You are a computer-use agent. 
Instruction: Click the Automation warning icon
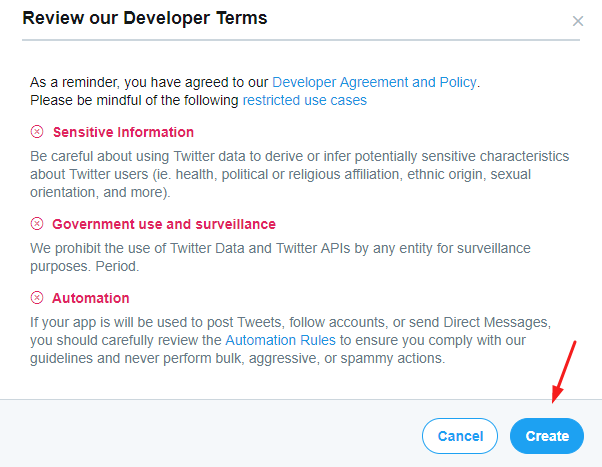[37, 298]
